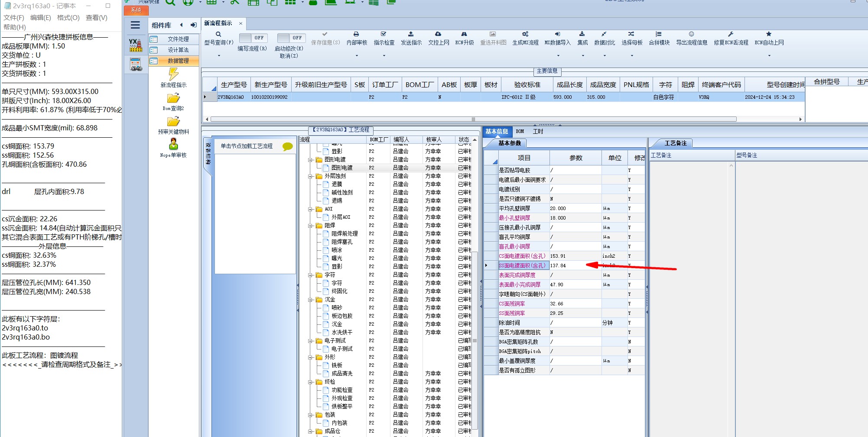Open the ECN自动上网 dropdown arrow
868x437 pixels.
point(769,55)
